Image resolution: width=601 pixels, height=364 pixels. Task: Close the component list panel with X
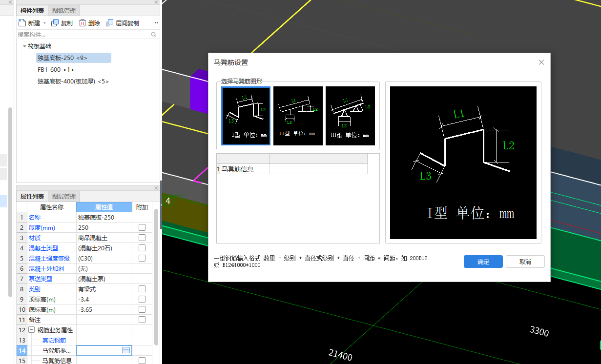(x=156, y=2)
